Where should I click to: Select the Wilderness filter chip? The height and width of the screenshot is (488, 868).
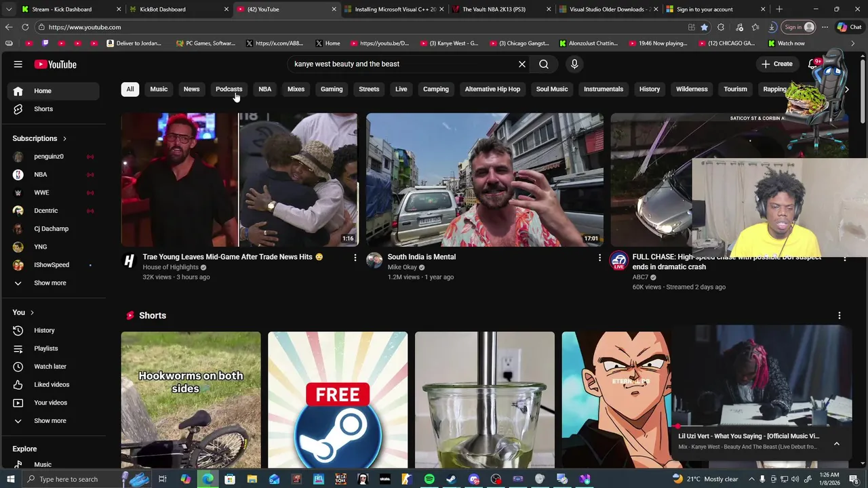coord(692,89)
